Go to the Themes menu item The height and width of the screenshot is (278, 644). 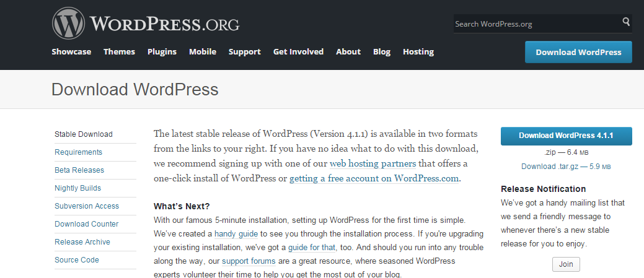click(x=119, y=52)
